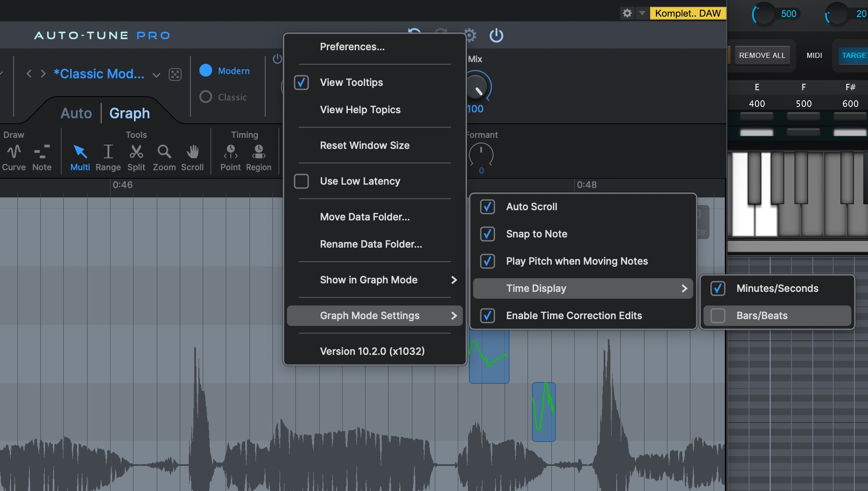Click the Mix knob
This screenshot has height=491, width=868.
click(477, 87)
